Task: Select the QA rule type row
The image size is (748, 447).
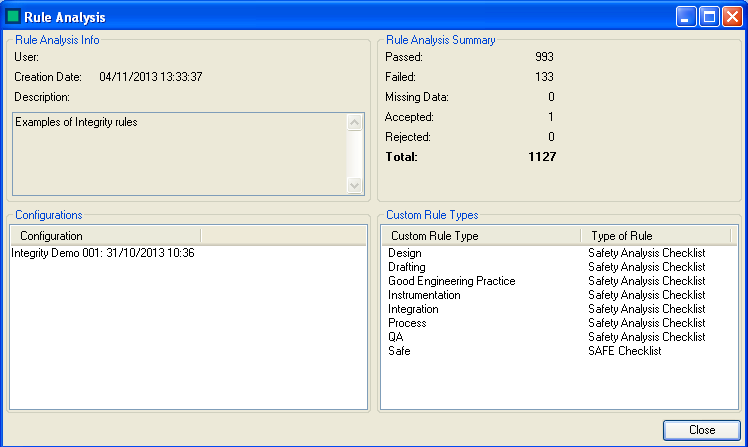Action: point(396,338)
